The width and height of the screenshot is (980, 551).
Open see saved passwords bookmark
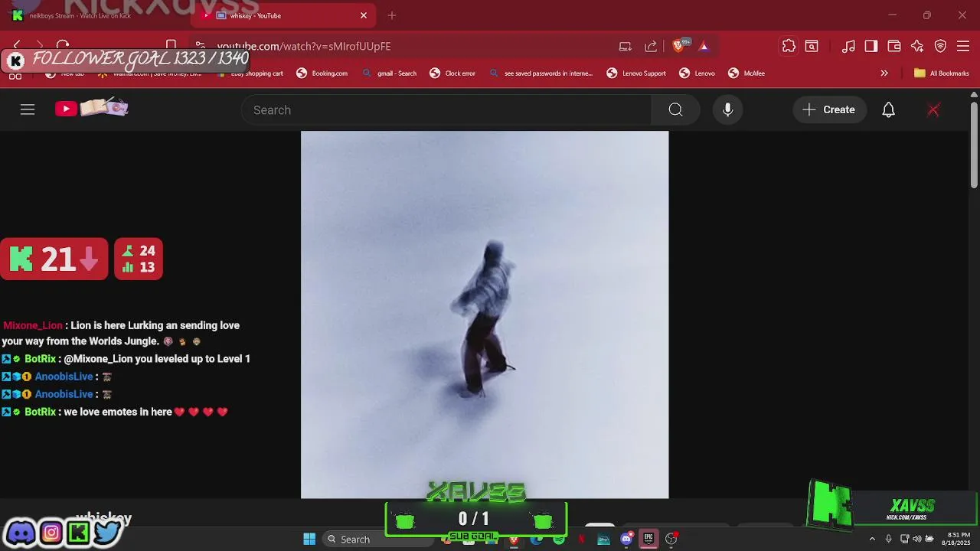(541, 73)
